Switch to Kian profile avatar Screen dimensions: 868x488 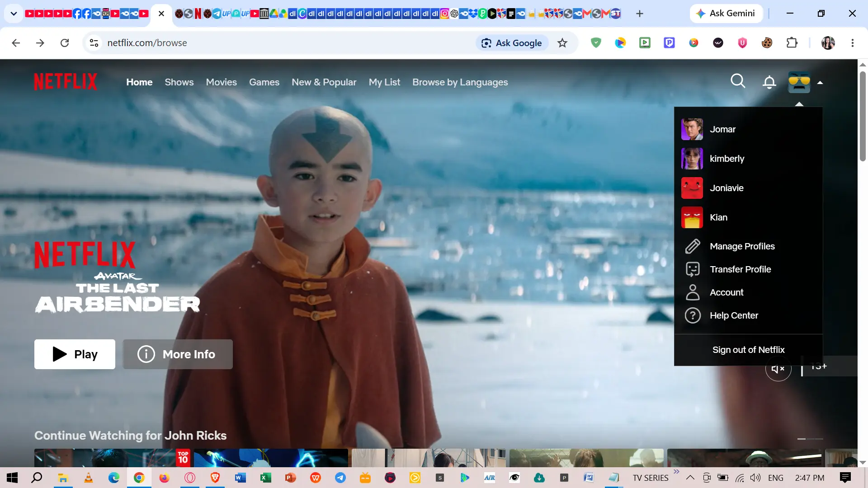tap(692, 217)
